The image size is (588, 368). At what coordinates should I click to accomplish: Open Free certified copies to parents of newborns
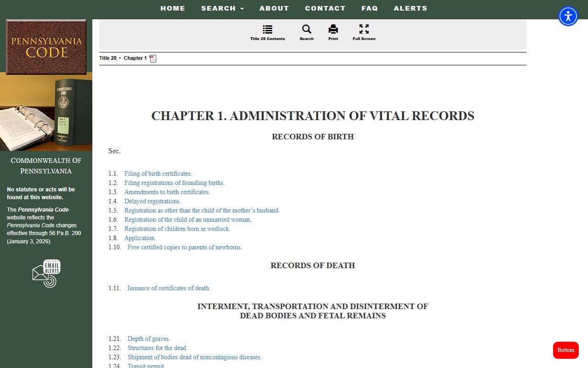(185, 247)
